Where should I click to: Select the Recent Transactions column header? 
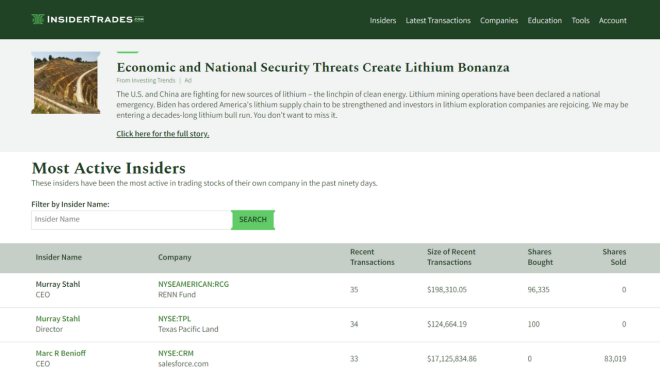point(372,257)
